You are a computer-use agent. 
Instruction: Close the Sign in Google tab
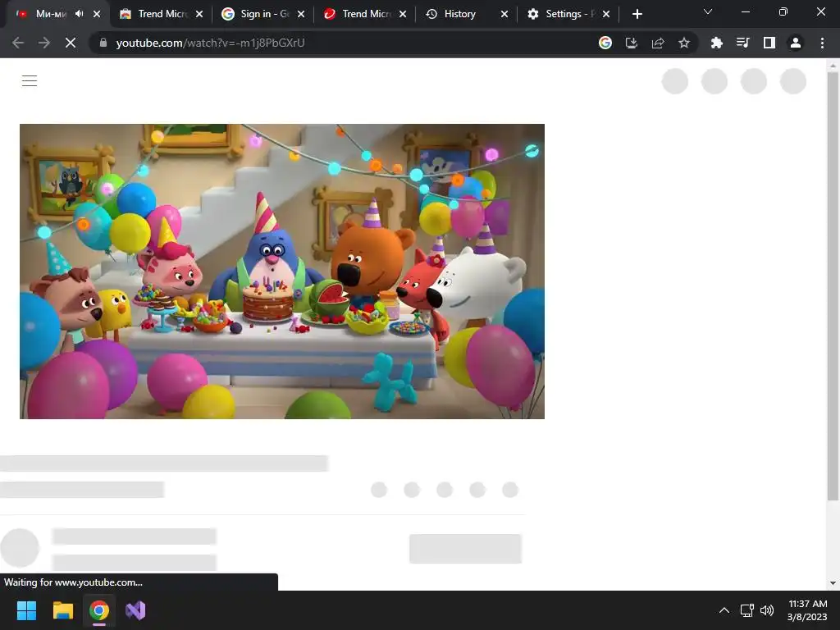click(x=301, y=14)
